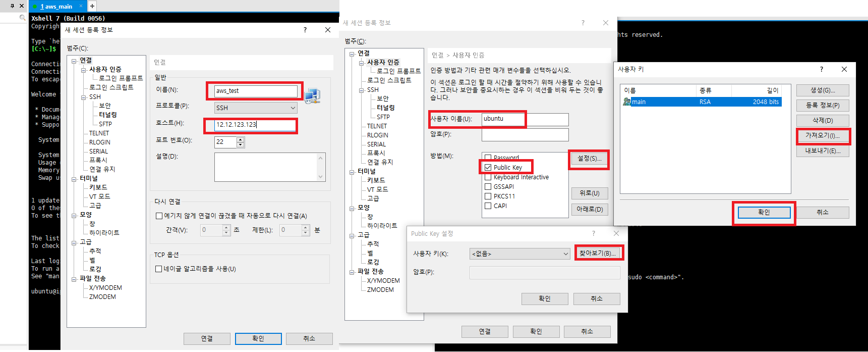Image resolution: width=868 pixels, height=352 pixels.
Task: Click 등록 정보(P) in the 사용자 키 dialog
Action: coord(823,106)
